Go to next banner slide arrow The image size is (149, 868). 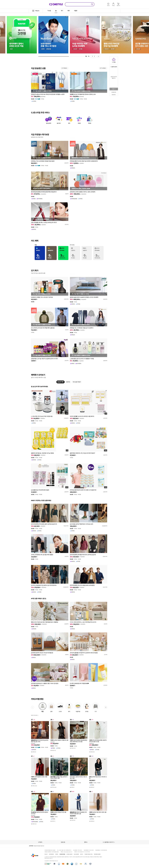click(94, 56)
